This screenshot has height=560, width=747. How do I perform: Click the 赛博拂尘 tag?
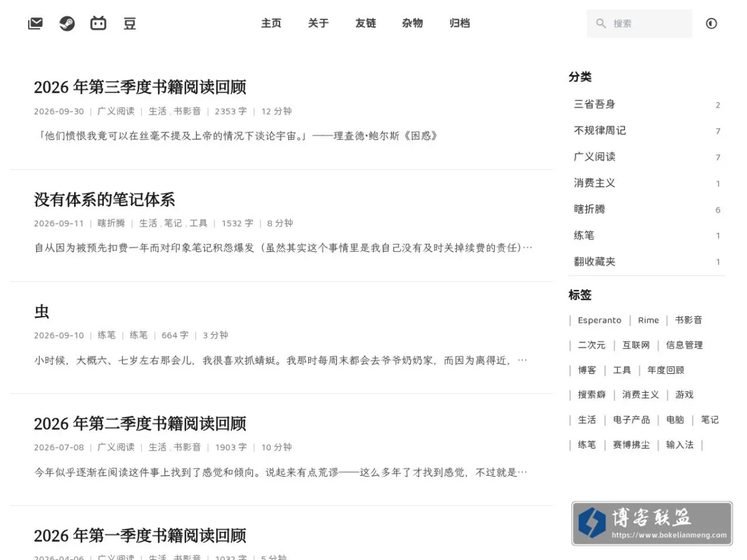point(631,445)
